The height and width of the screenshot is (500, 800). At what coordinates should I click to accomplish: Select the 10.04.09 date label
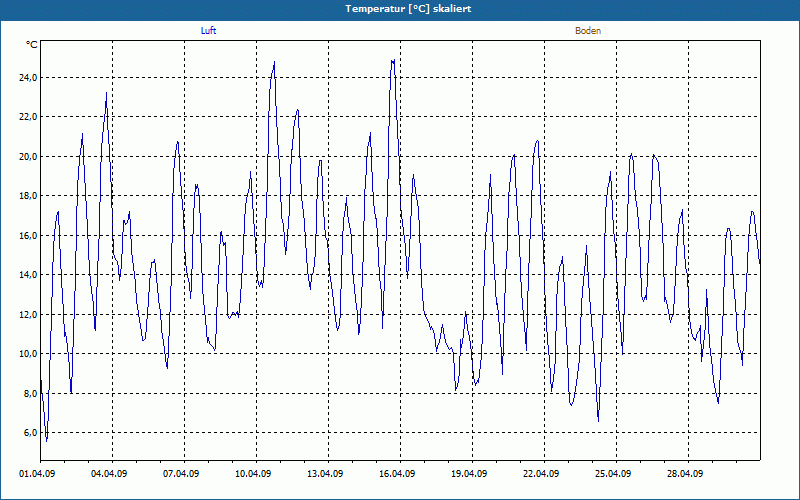coord(253,474)
